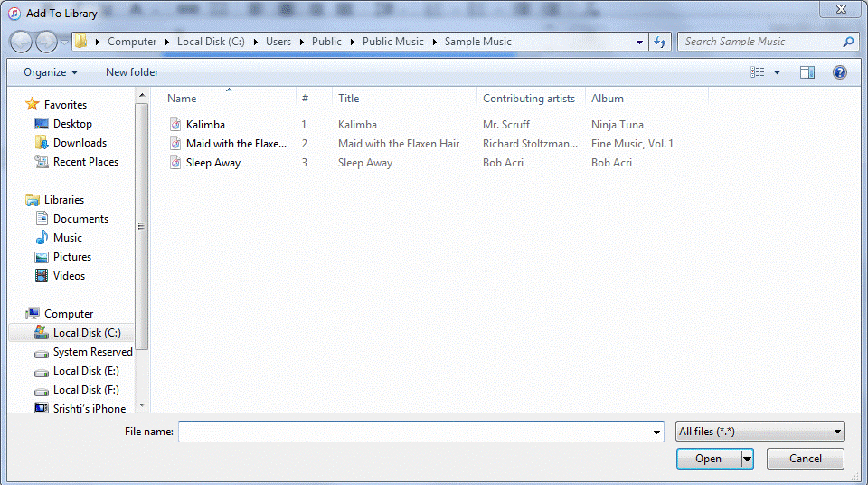This screenshot has width=868, height=485.
Task: Click the Favorites star icon
Action: [33, 104]
